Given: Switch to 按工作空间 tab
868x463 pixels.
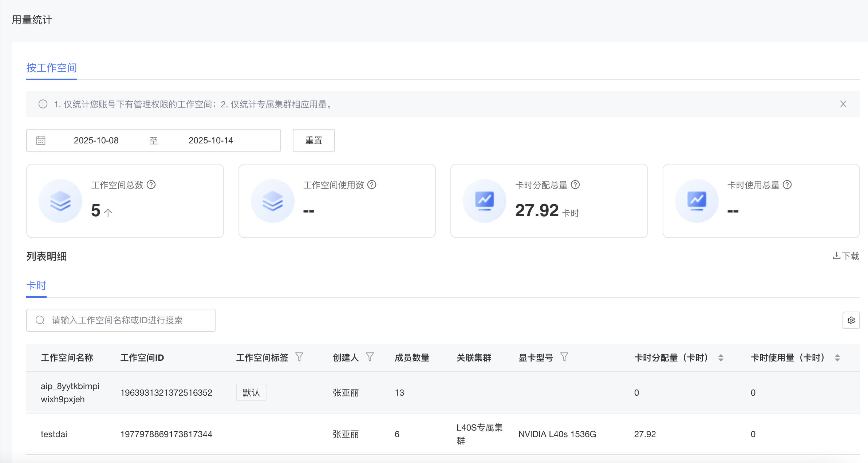Looking at the screenshot, I should click(x=51, y=68).
